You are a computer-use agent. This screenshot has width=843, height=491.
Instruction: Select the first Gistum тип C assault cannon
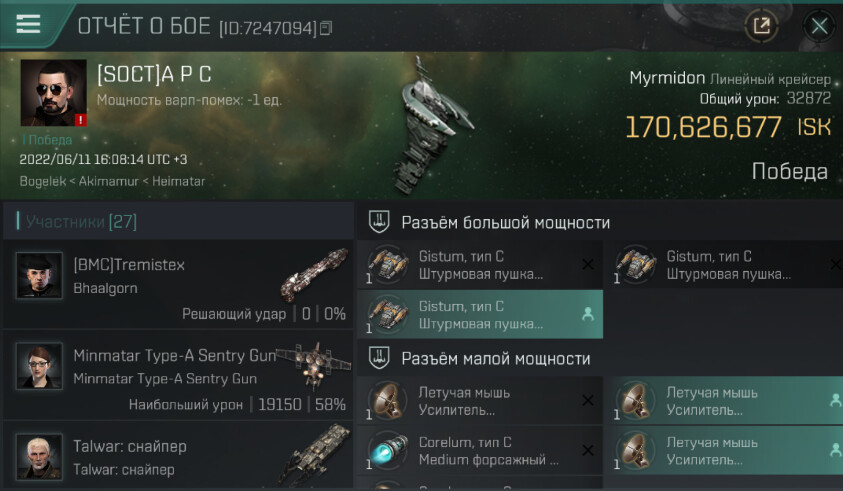480,265
